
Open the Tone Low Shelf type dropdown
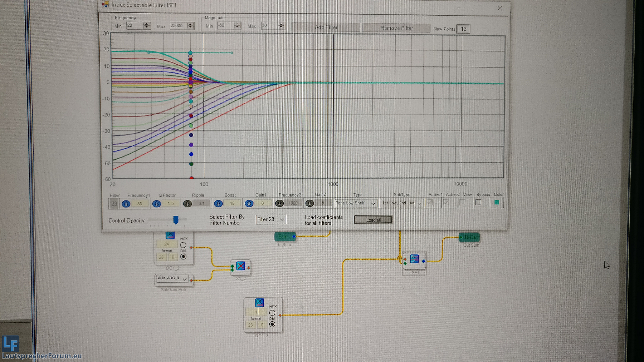pos(356,203)
